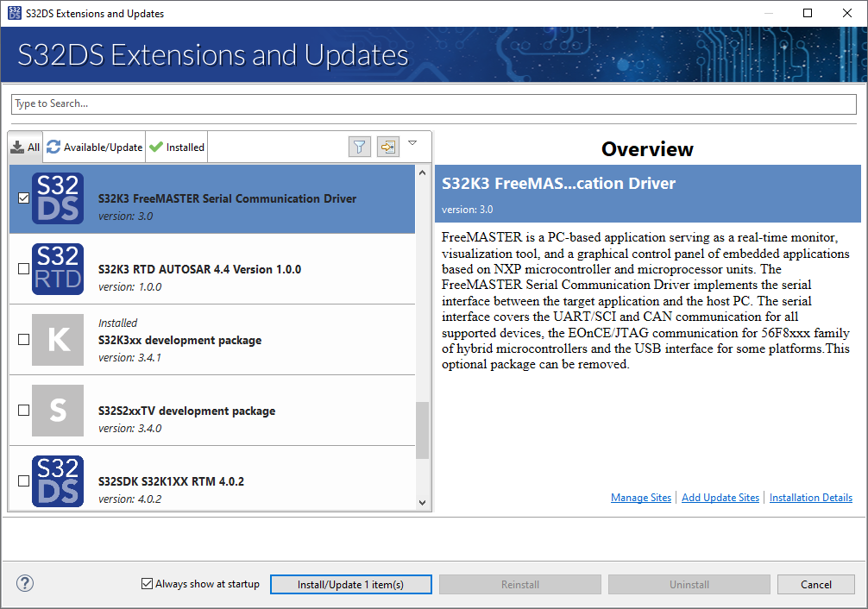Click the import extensions icon next to filter

pyautogui.click(x=387, y=147)
